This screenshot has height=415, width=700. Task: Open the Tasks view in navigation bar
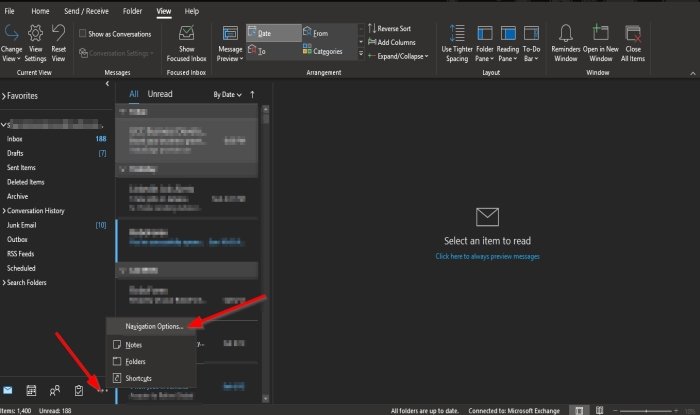[x=78, y=390]
